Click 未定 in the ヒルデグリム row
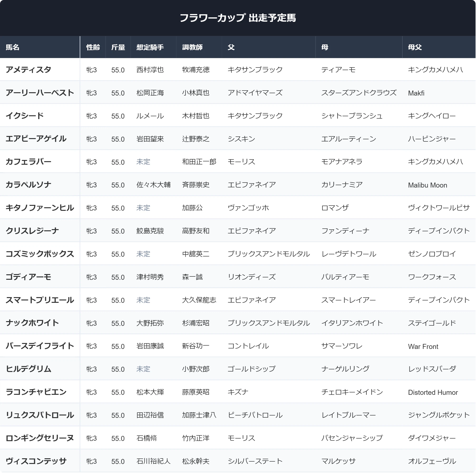The width and height of the screenshot is (476, 473). [x=143, y=369]
